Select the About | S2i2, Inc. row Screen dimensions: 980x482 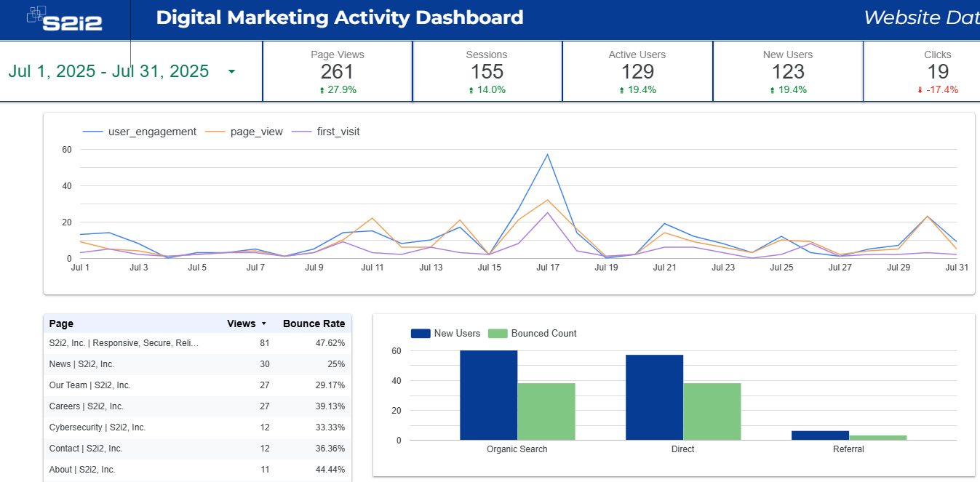click(197, 470)
